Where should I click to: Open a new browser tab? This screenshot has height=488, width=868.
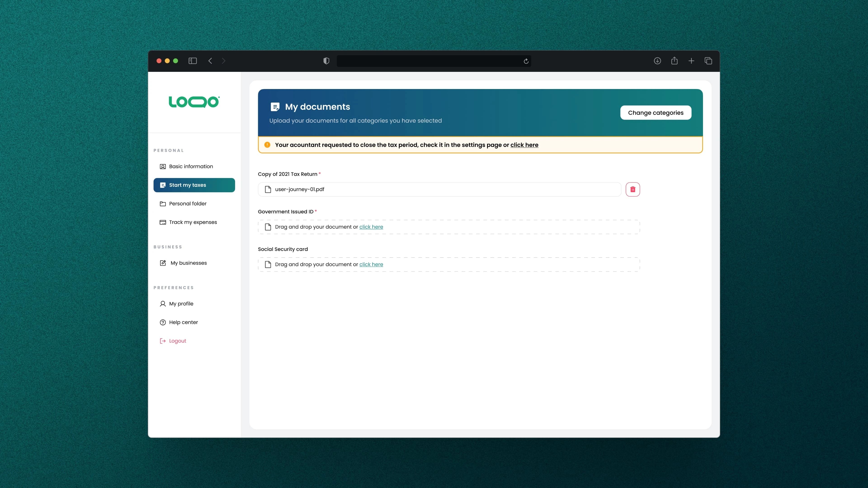point(691,61)
